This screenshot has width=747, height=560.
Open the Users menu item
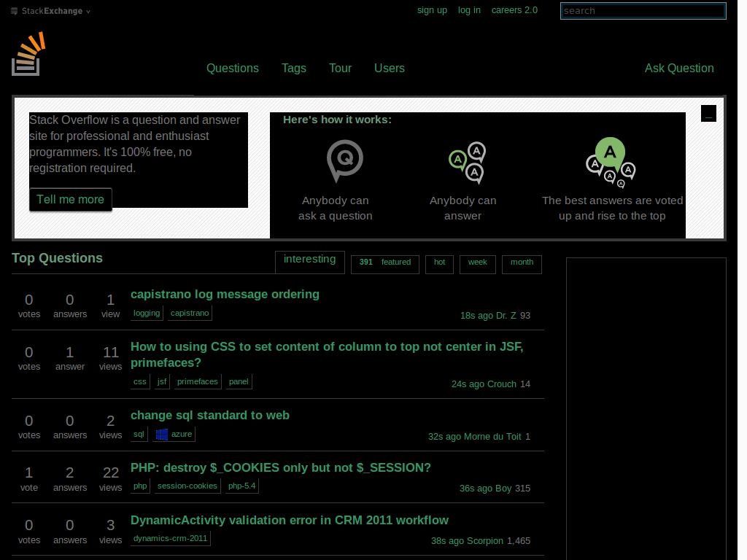point(390,68)
